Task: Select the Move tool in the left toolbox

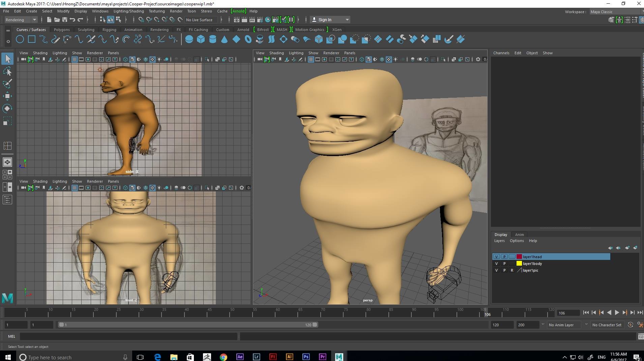Action: (7, 96)
